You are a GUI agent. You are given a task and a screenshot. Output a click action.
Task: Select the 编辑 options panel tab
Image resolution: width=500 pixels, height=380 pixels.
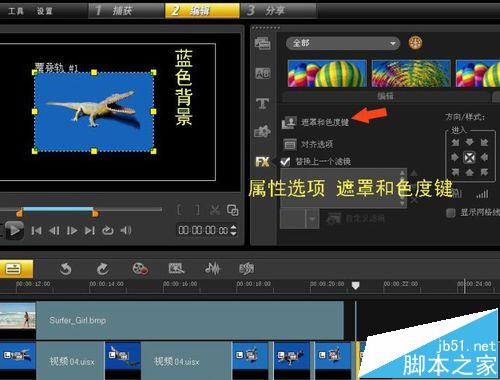(x=386, y=96)
